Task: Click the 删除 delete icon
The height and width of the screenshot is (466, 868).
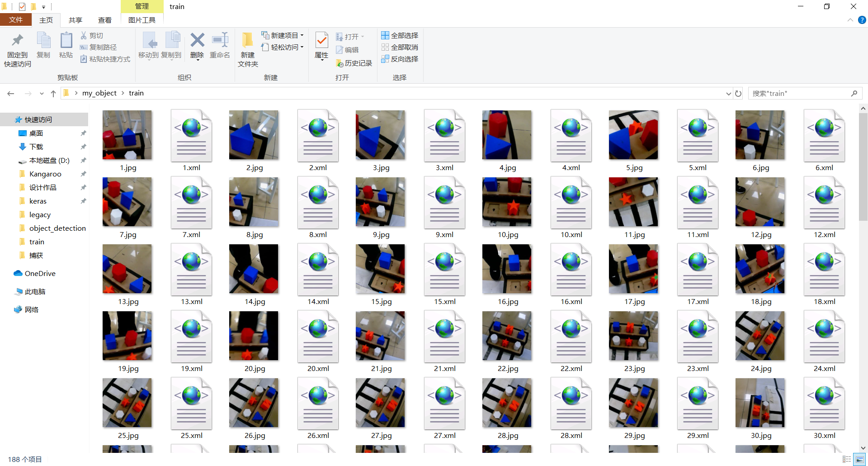Action: pos(197,45)
